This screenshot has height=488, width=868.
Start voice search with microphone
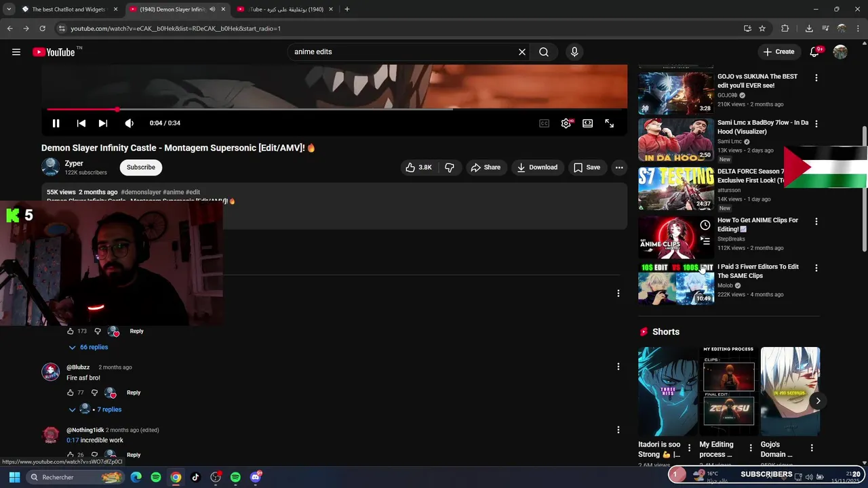point(574,52)
